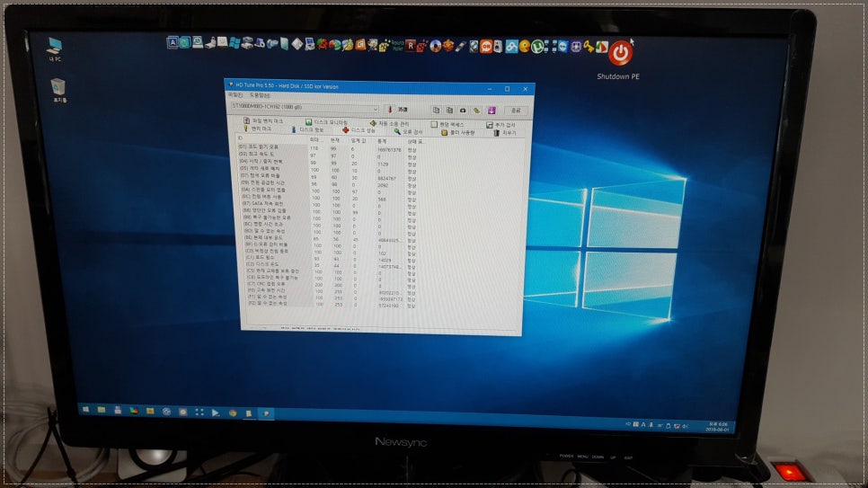Switch to the 지우기 tab with trash icon
The width and height of the screenshot is (868, 488).
(504, 133)
